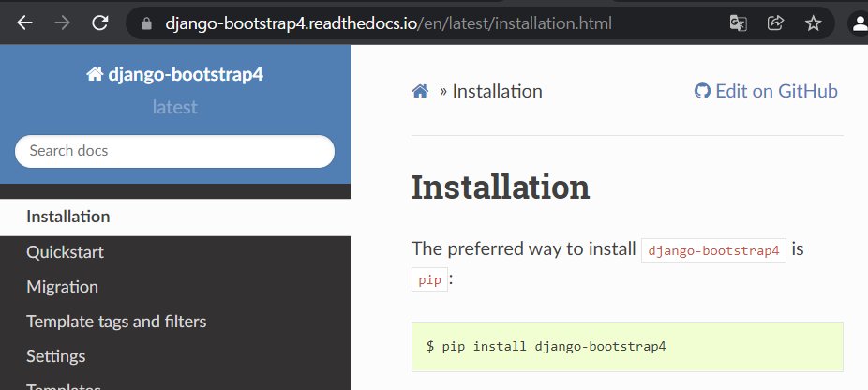
Task: Click the house icon next to django-bootstrap4
Action: [95, 74]
